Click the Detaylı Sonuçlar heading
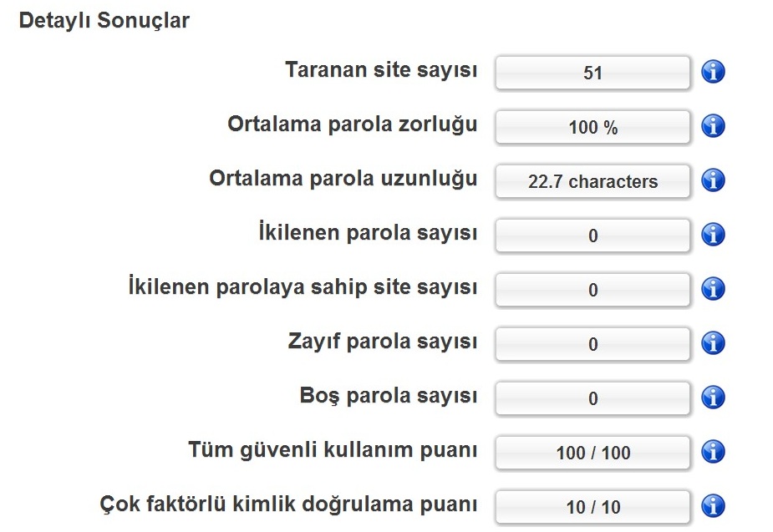This screenshot has width=773, height=532. point(104,21)
